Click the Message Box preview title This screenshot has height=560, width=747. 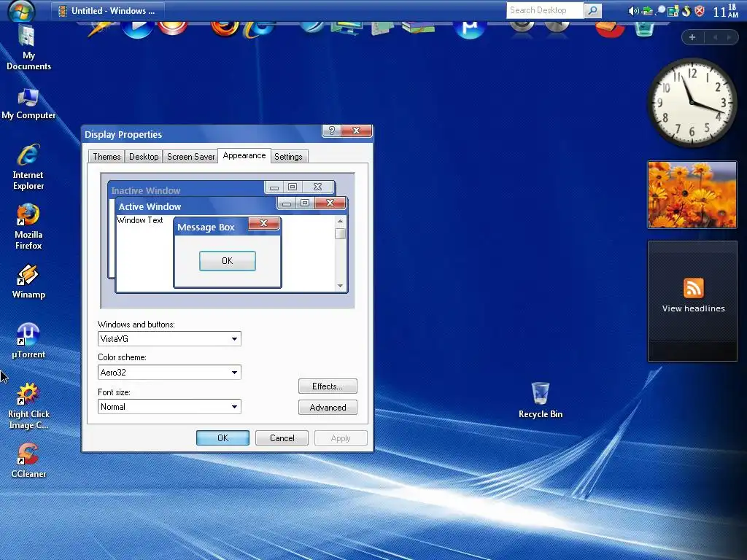coord(206,227)
